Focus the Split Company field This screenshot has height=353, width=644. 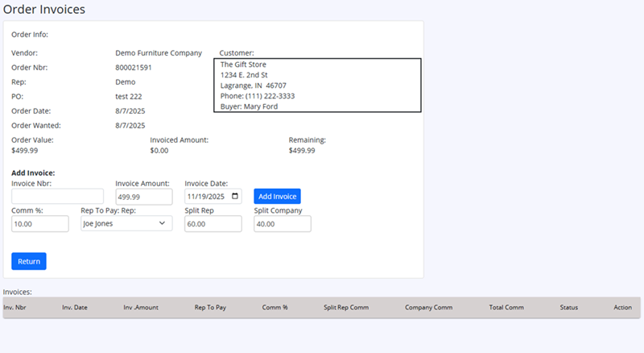point(282,223)
